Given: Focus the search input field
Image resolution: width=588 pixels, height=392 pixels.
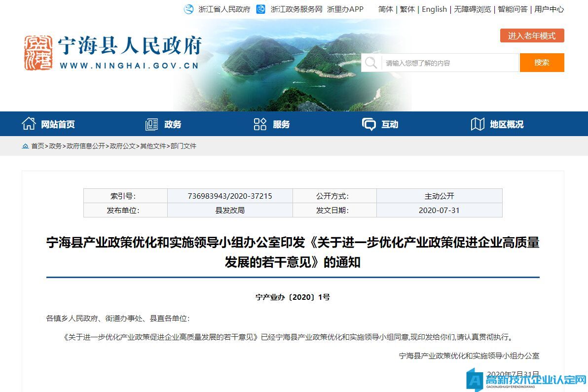Looking at the screenshot, I should coord(450,63).
